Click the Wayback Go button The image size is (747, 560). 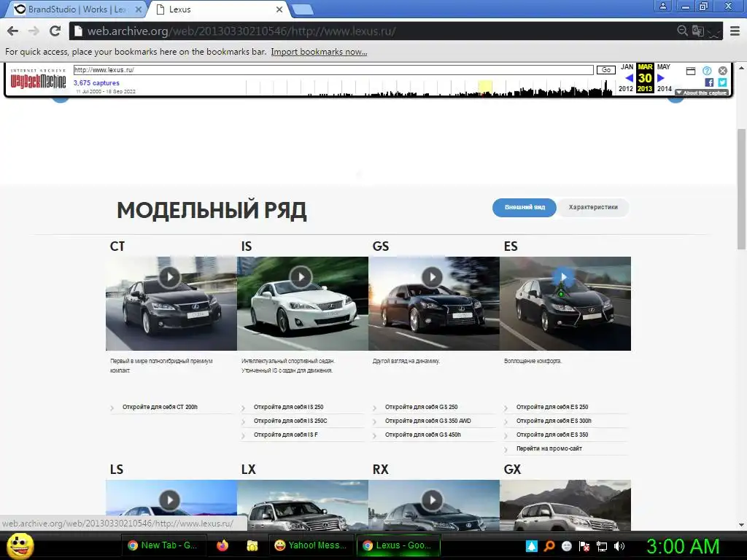(x=606, y=70)
